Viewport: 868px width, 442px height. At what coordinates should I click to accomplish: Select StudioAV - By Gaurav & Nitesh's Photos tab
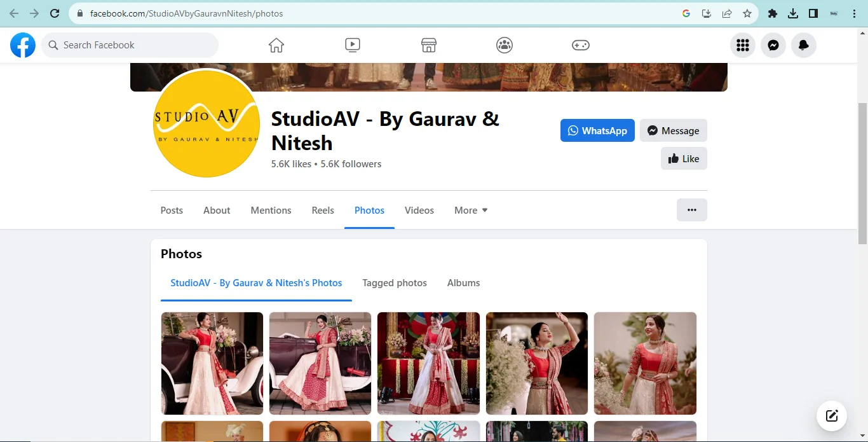(256, 283)
